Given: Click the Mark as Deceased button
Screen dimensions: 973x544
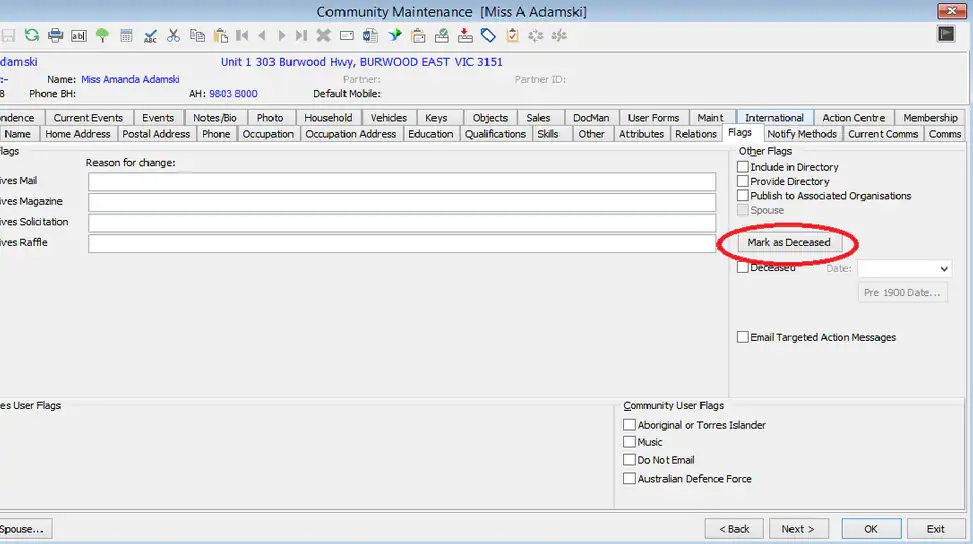Looking at the screenshot, I should pyautogui.click(x=789, y=243).
